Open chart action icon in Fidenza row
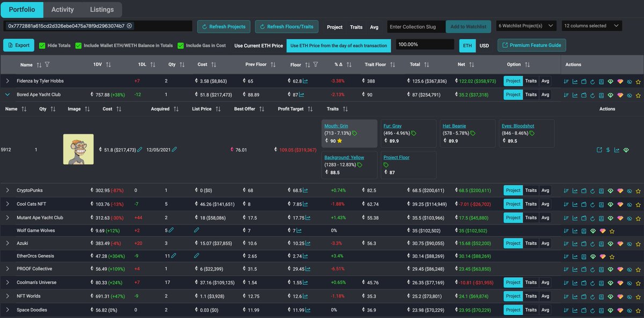This screenshot has width=644, height=318. coord(575,82)
